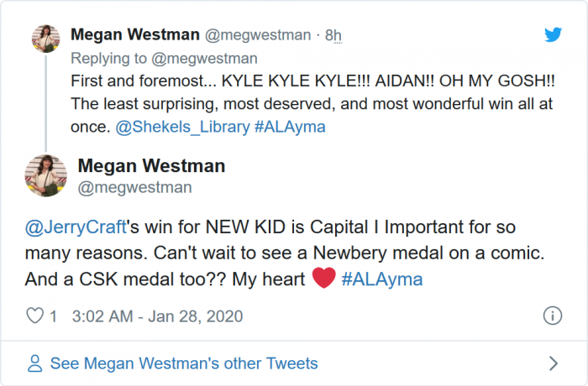This screenshot has width=588, height=386.
Task: Click the @megwestman handle beside the 8h timestamp
Action: pos(260,35)
